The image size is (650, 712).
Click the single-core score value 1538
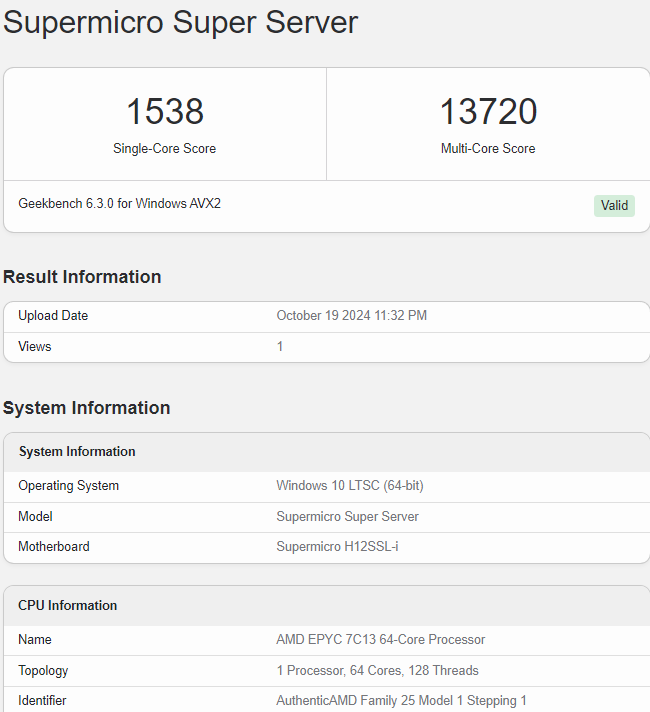click(165, 112)
